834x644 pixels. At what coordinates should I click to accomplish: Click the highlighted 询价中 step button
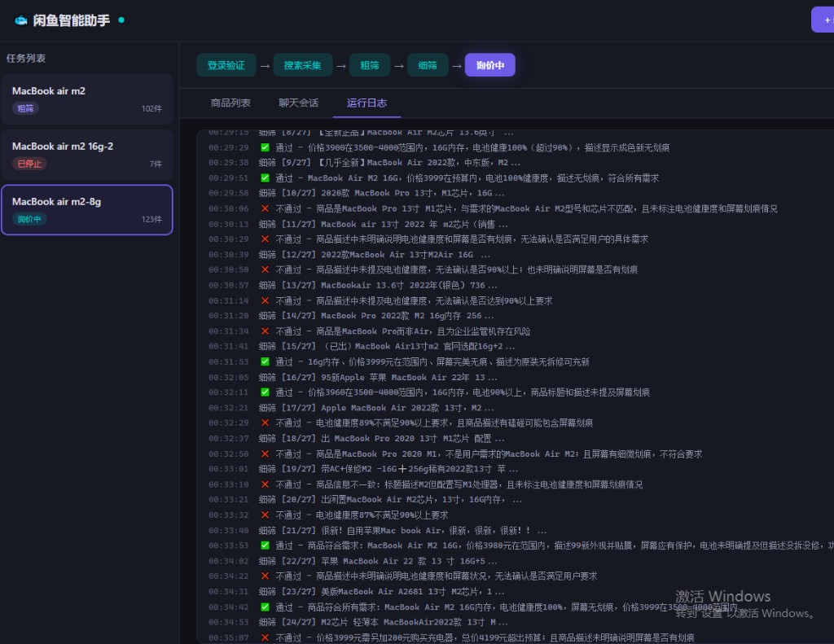click(x=489, y=65)
